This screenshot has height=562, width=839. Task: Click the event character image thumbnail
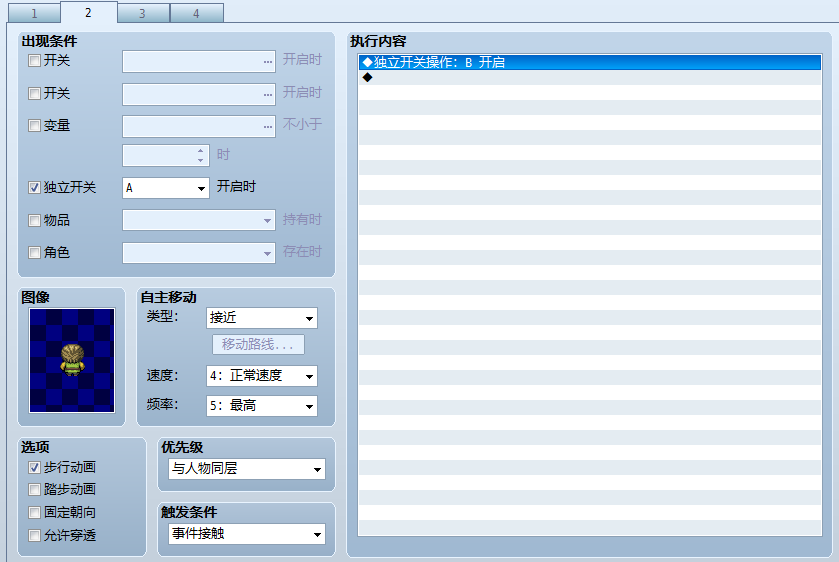click(72, 360)
